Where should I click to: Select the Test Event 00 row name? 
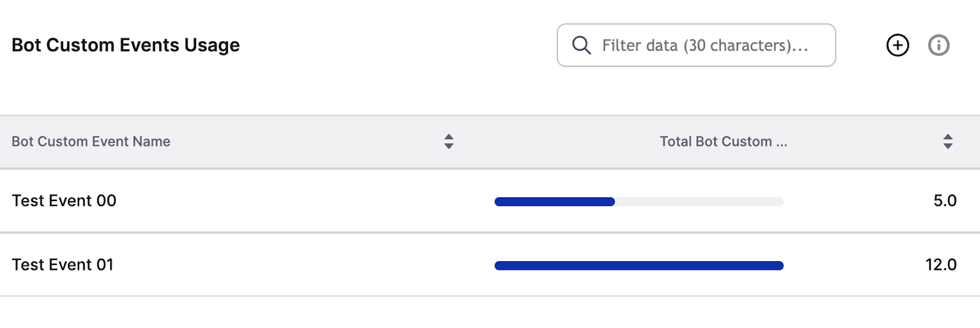pos(64,200)
